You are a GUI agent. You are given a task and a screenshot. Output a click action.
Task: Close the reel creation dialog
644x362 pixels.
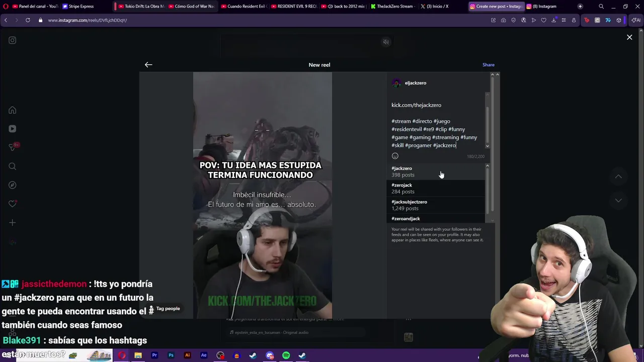pyautogui.click(x=629, y=37)
